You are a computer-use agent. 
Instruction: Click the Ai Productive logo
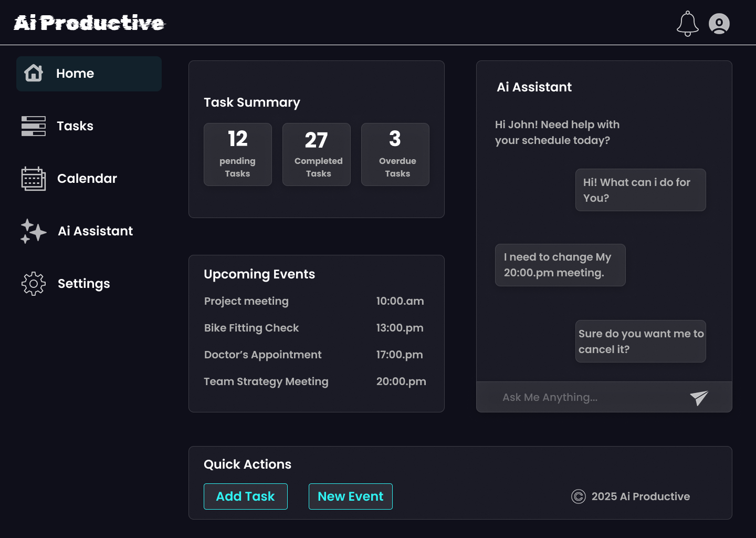pyautogui.click(x=89, y=23)
